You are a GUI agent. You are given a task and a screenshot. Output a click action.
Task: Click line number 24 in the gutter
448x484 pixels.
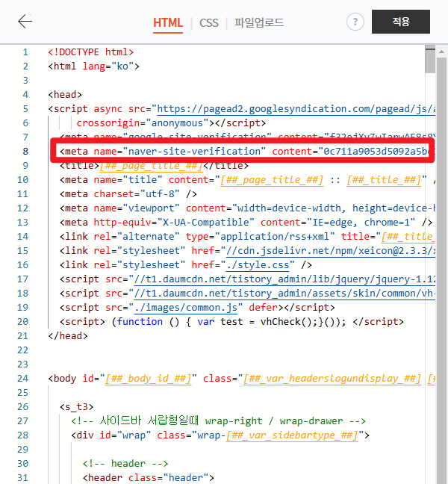(x=22, y=379)
